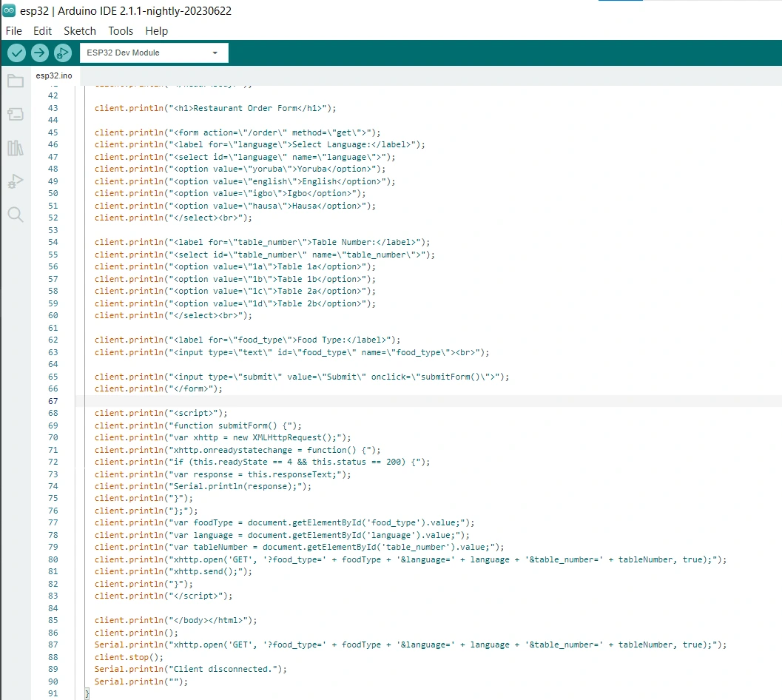Viewport: 782px width, 700px height.
Task: Open the ESP32 Dev Module board selector
Action: [154, 53]
